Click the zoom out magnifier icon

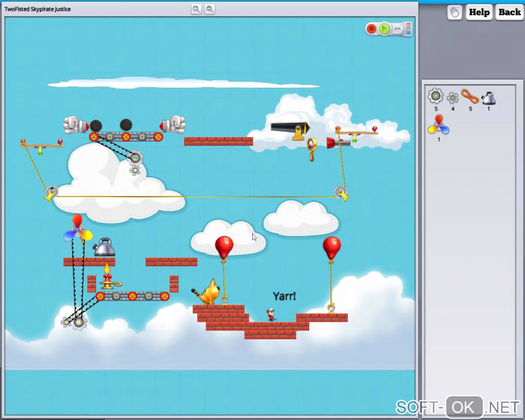209,9
